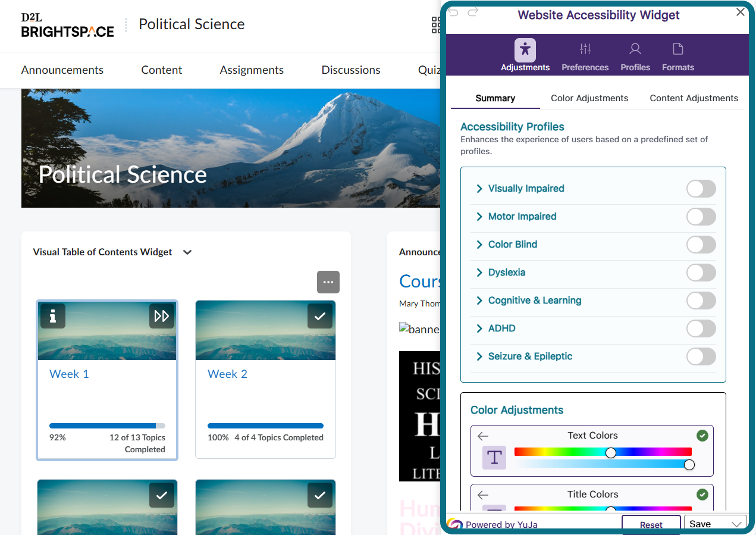Click the Political Science course title link

click(x=192, y=24)
